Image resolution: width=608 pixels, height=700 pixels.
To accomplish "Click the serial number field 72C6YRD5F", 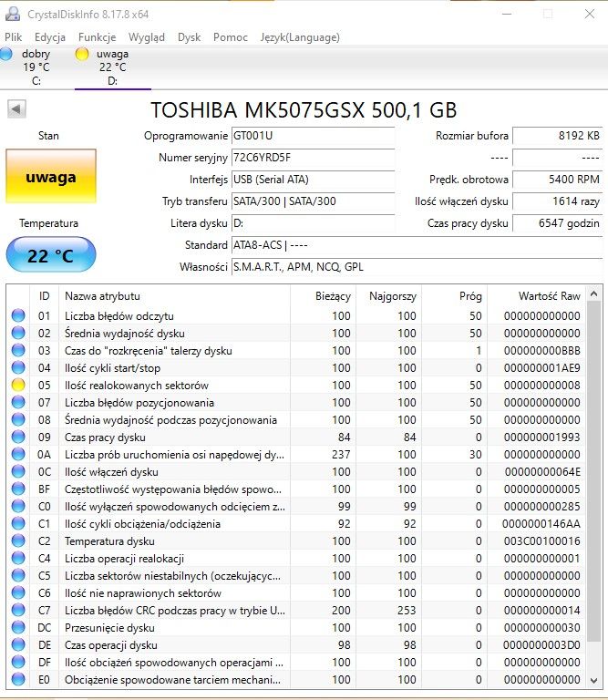I will point(313,158).
